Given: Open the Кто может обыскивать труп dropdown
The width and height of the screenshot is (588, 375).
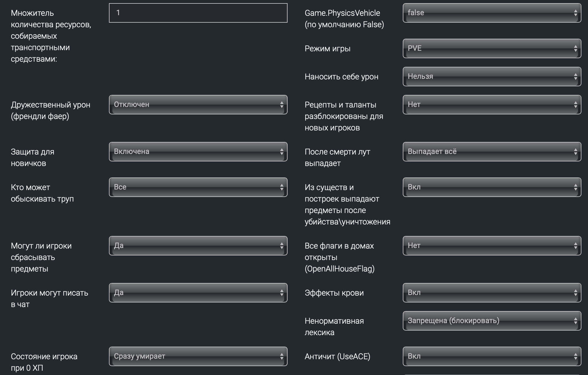Looking at the screenshot, I should click(198, 187).
